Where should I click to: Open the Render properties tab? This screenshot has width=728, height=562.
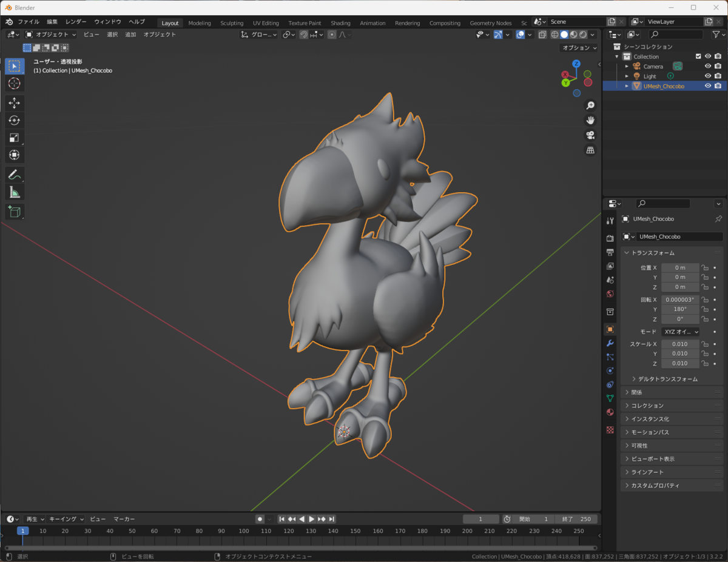click(x=610, y=238)
